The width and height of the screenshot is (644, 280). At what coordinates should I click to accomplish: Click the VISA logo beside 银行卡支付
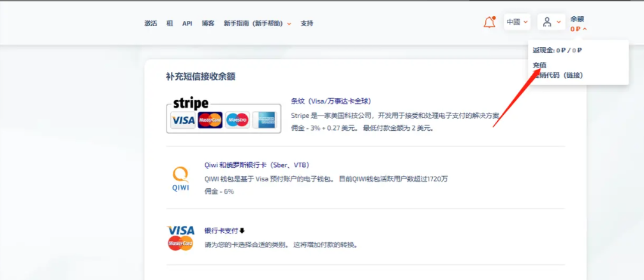tap(180, 230)
